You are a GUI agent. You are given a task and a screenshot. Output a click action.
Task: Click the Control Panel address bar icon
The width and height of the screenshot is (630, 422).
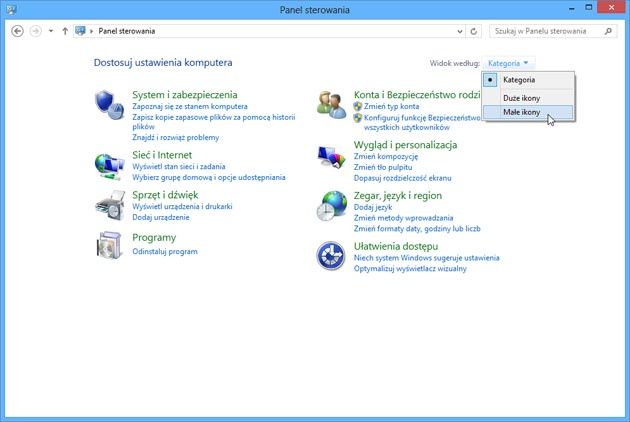pos(80,31)
